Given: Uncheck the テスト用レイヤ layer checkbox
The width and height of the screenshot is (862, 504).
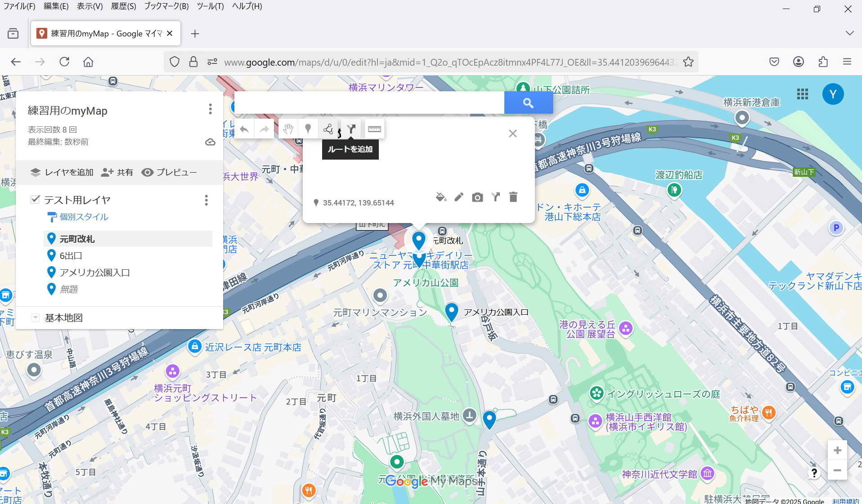Looking at the screenshot, I should (35, 199).
